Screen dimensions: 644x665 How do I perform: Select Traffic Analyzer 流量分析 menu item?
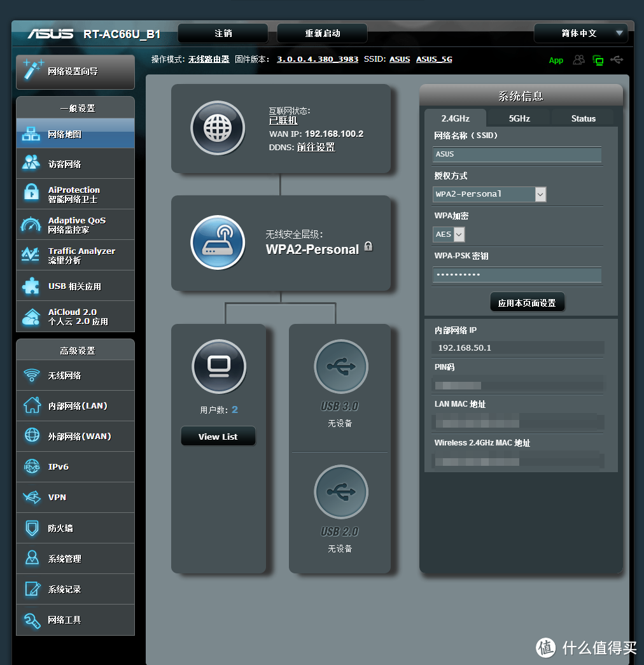click(76, 255)
